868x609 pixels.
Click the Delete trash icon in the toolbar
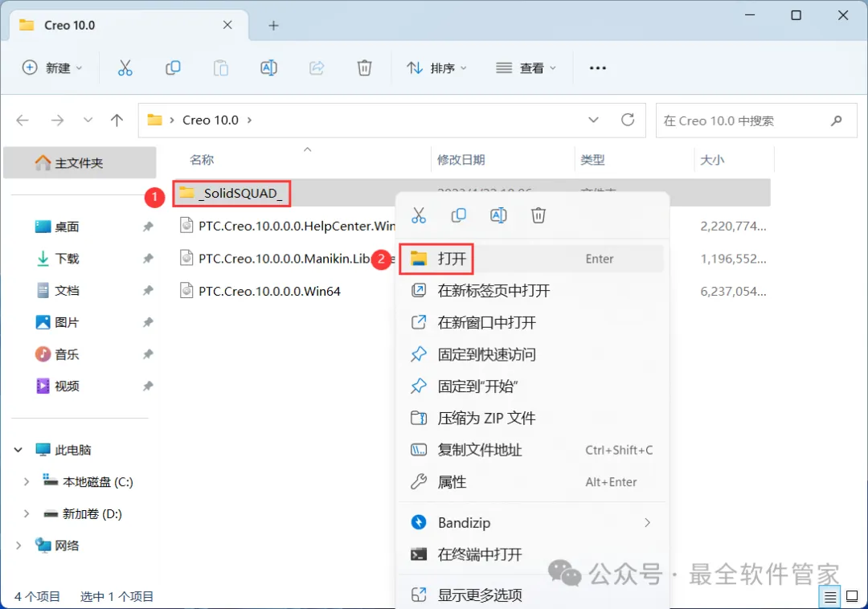point(364,68)
